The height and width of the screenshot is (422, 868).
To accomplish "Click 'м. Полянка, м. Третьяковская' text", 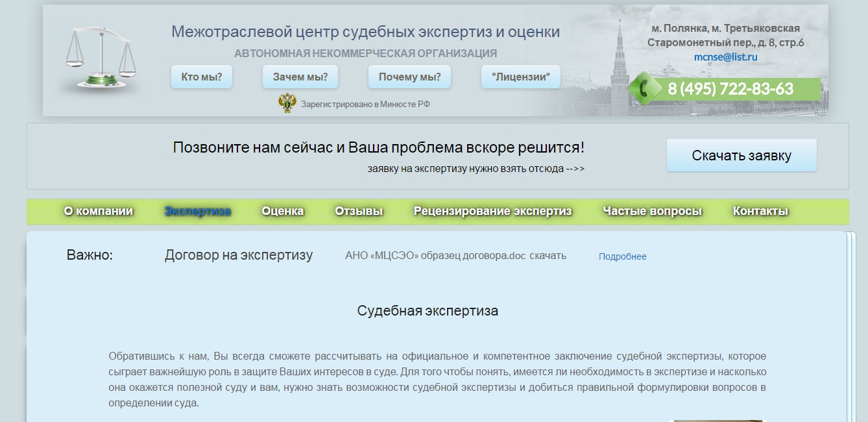I will (725, 29).
